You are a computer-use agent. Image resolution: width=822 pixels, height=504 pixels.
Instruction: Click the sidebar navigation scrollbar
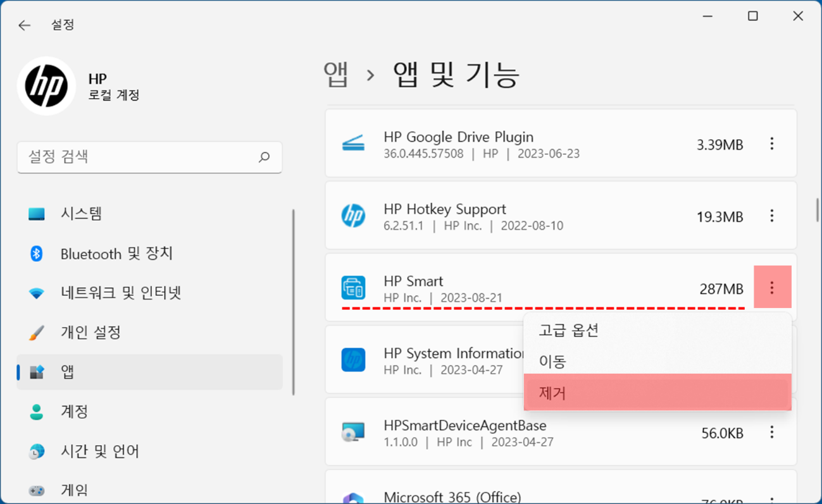pyautogui.click(x=293, y=302)
